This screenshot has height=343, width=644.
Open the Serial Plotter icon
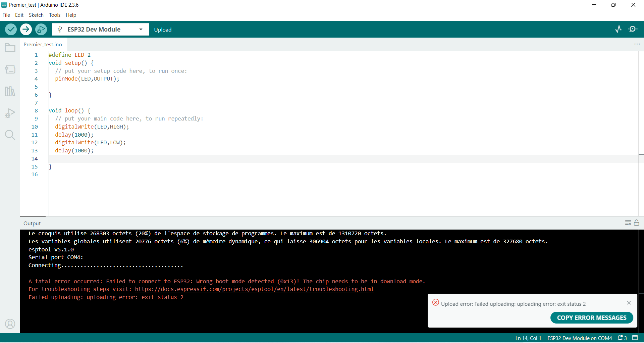click(x=618, y=29)
